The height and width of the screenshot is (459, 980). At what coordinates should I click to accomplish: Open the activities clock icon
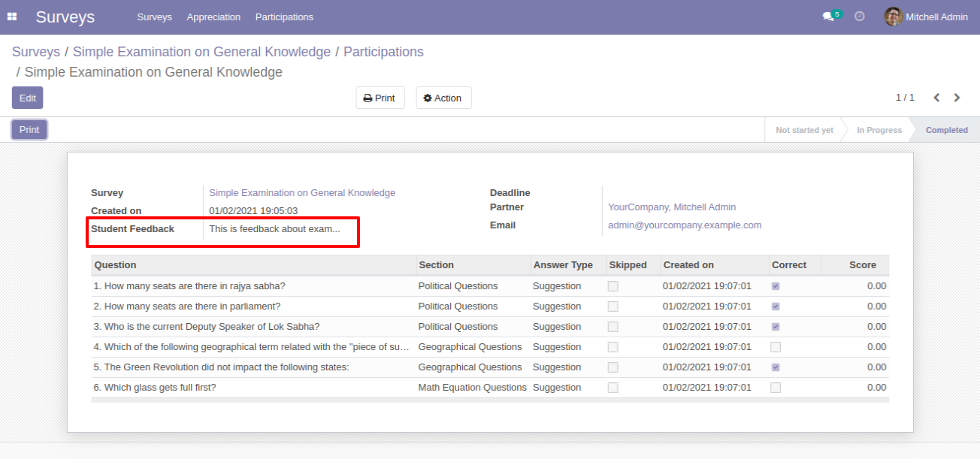pos(860,17)
